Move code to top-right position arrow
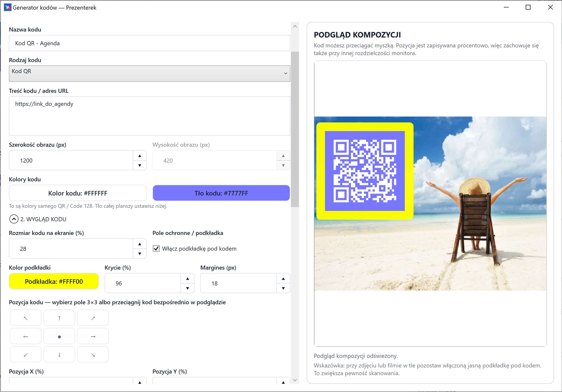Screen dimensions: 562x392 point(93,318)
